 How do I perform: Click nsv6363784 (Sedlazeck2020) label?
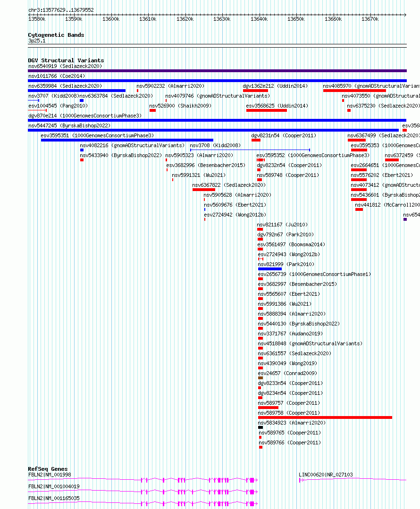point(116,96)
